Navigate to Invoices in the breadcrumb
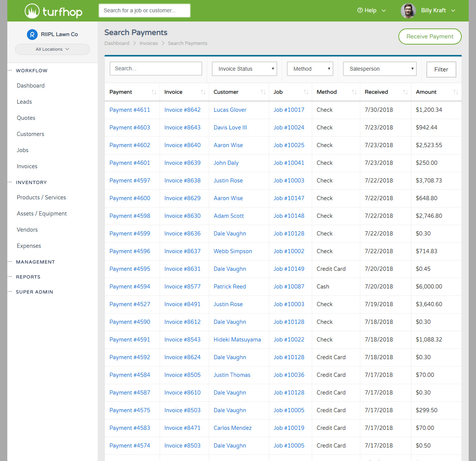 coord(148,43)
